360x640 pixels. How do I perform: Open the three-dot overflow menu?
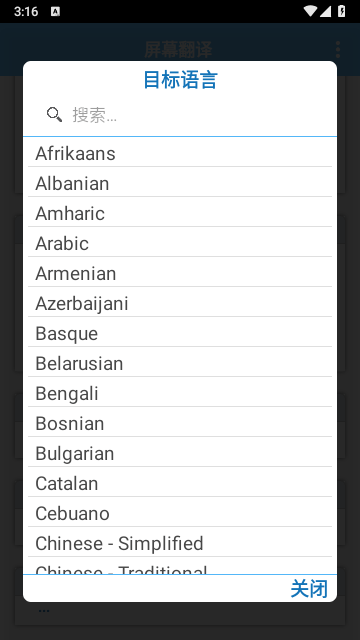[x=338, y=49]
